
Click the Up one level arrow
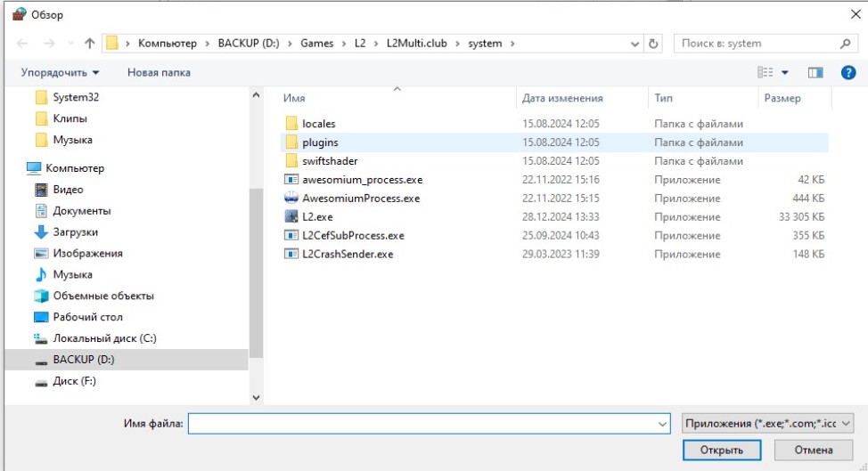point(89,44)
